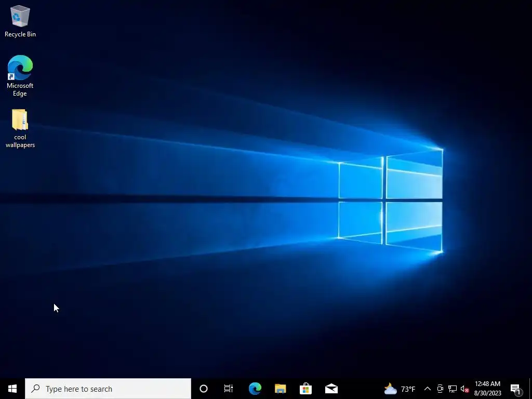
Task: Click the Show desktop strip
Action: (530, 389)
